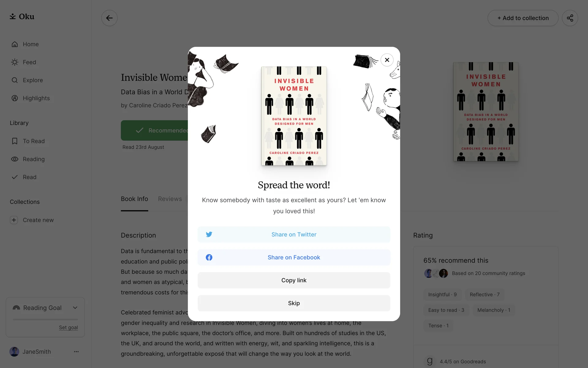Viewport: 588px width, 368px height.
Task: Click the Set goal link
Action: [x=69, y=328]
